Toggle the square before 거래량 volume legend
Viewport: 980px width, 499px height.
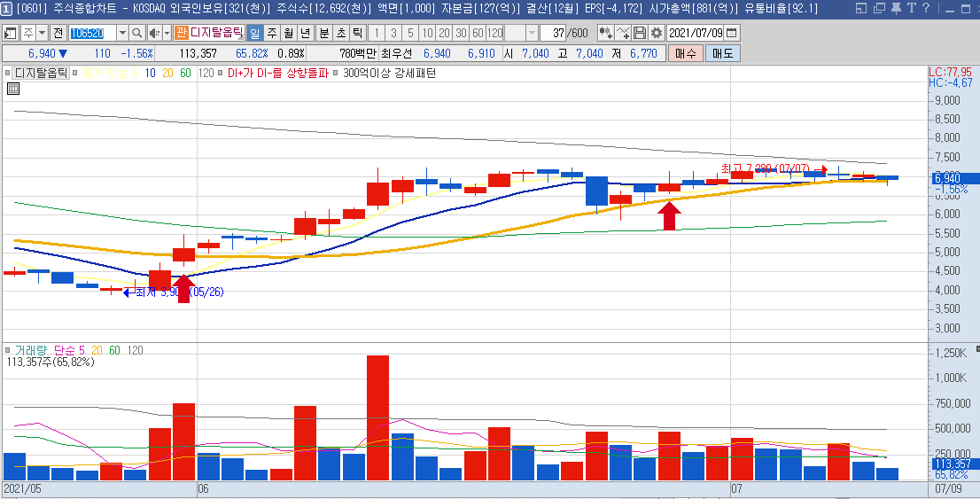pos(7,351)
